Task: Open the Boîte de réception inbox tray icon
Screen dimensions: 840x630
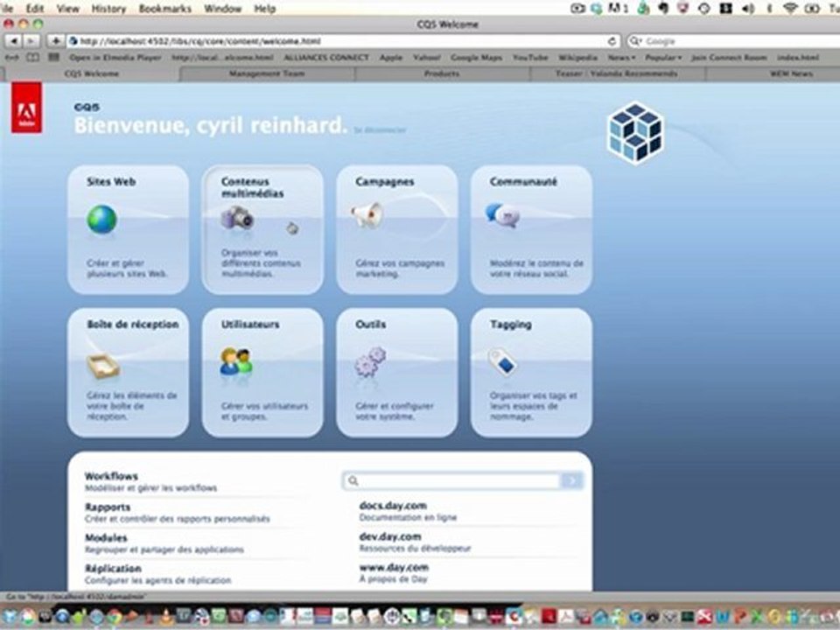Action: (x=103, y=367)
